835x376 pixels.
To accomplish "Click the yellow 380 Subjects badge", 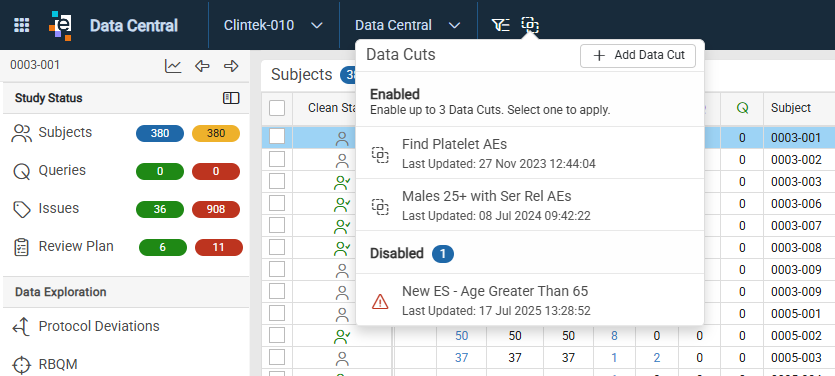I will tap(216, 134).
